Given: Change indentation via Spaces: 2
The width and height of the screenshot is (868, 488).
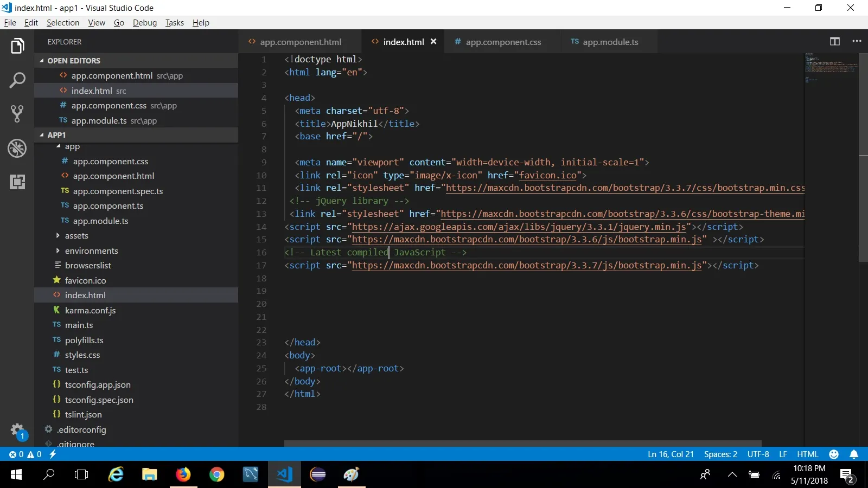Looking at the screenshot, I should coord(720,454).
